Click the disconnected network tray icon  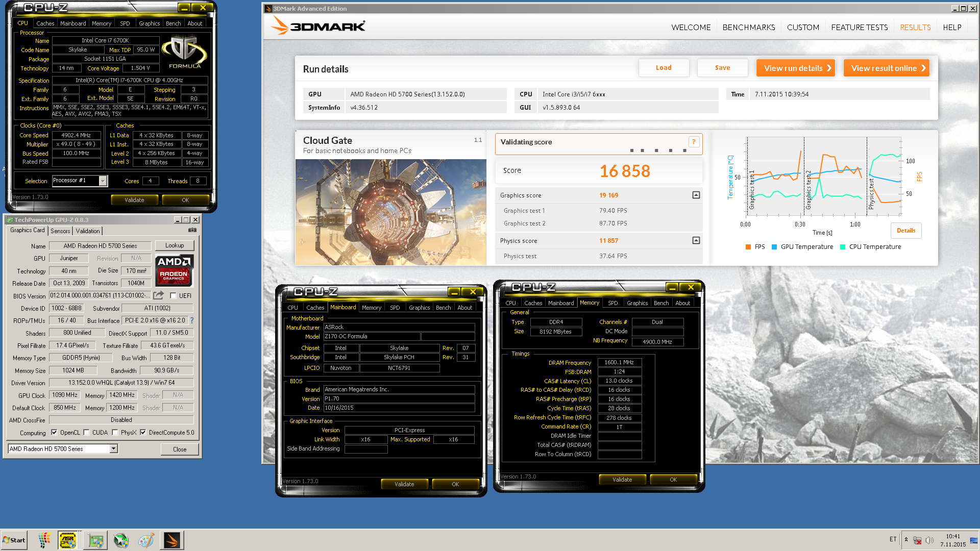pyautogui.click(x=917, y=540)
